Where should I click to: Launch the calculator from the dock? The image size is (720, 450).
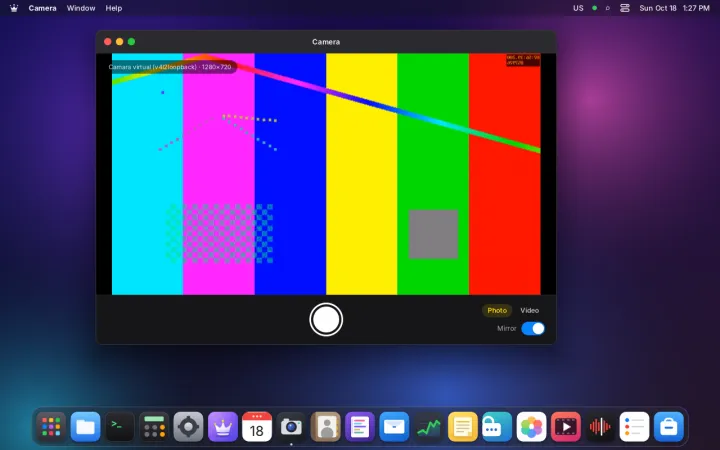154,427
